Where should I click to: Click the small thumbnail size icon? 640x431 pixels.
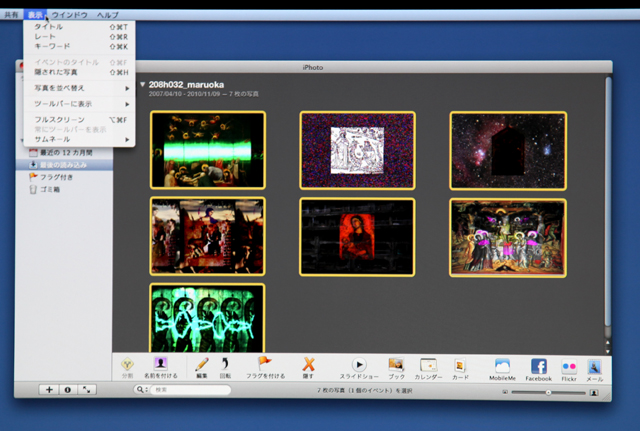(505, 392)
